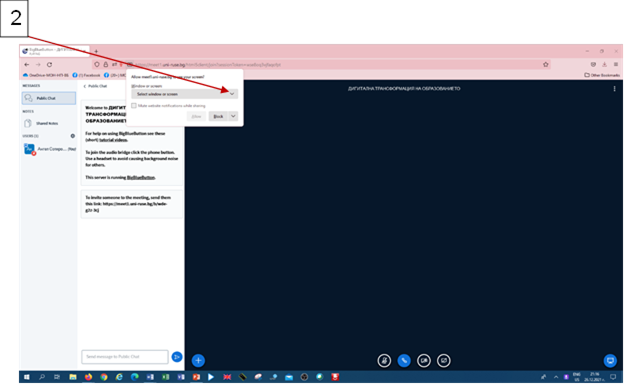Click the share screen button
Screen dimensions: 625x385
coord(444,361)
